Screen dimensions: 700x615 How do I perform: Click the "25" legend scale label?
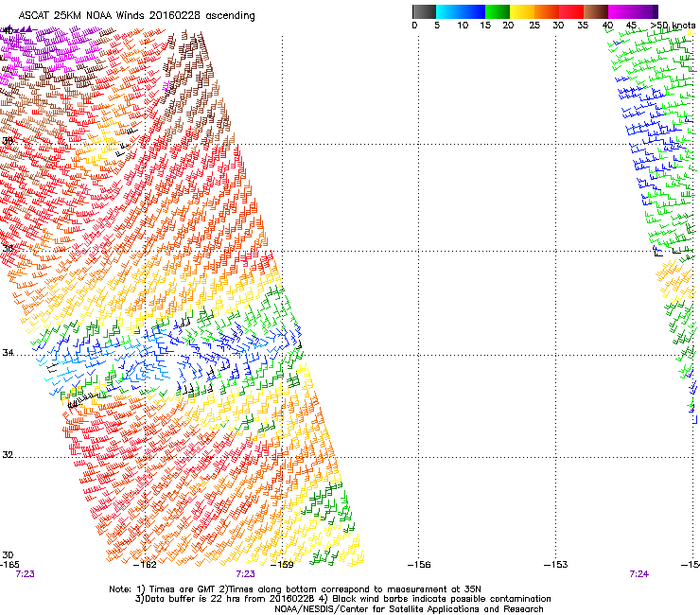coord(534,26)
